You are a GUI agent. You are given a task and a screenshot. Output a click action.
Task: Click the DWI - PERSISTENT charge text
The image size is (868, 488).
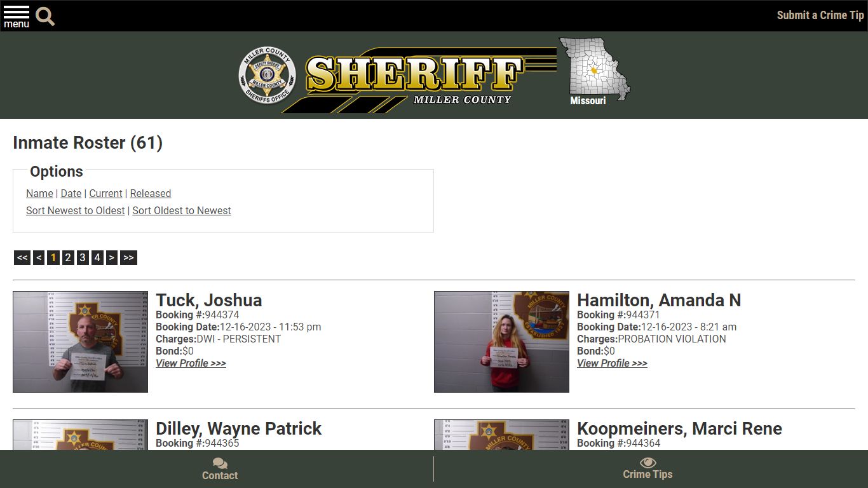239,339
